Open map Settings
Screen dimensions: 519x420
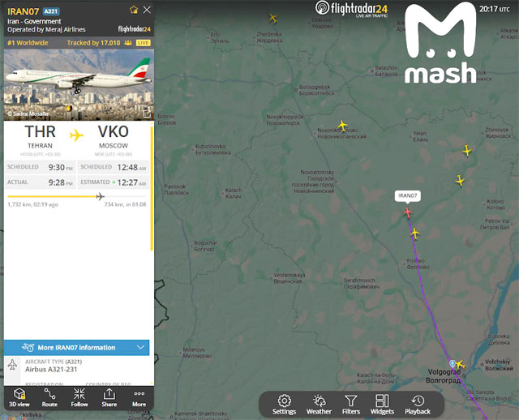[284, 405]
